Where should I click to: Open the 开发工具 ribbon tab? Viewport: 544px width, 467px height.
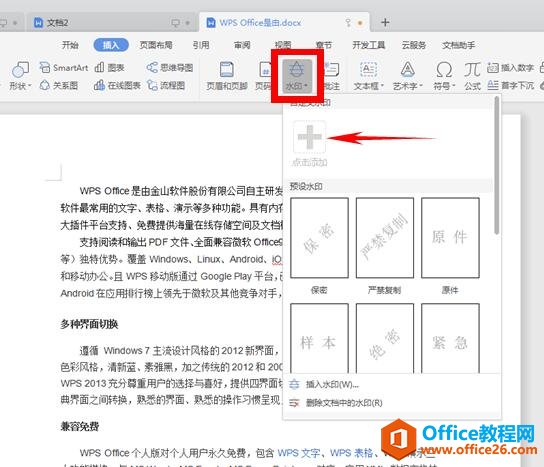coord(369,45)
